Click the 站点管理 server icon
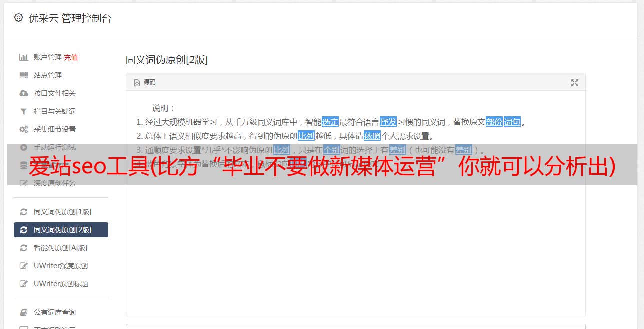644x329 pixels. 23,75
